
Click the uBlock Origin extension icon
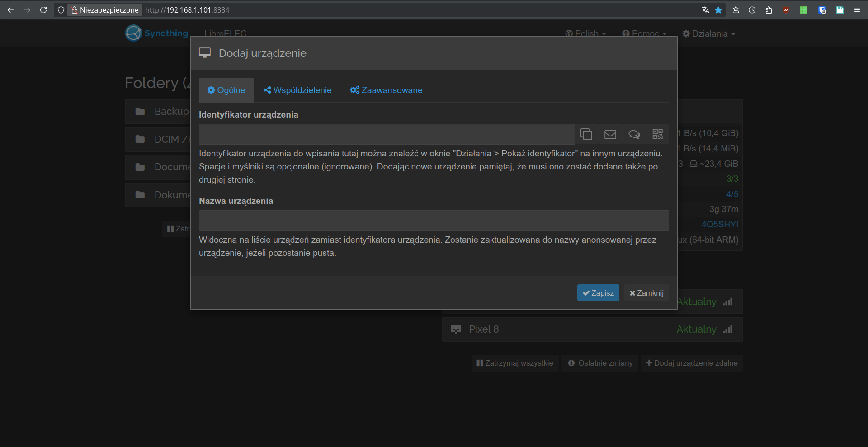click(786, 10)
